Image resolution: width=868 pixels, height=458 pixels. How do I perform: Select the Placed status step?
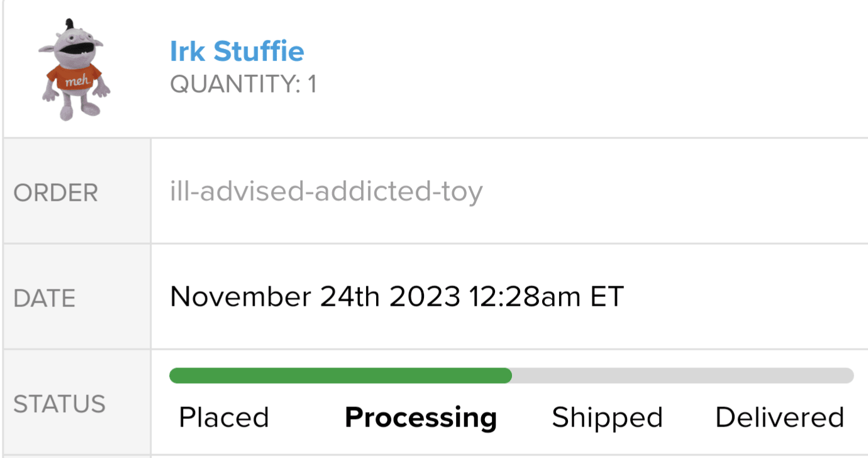(223, 418)
